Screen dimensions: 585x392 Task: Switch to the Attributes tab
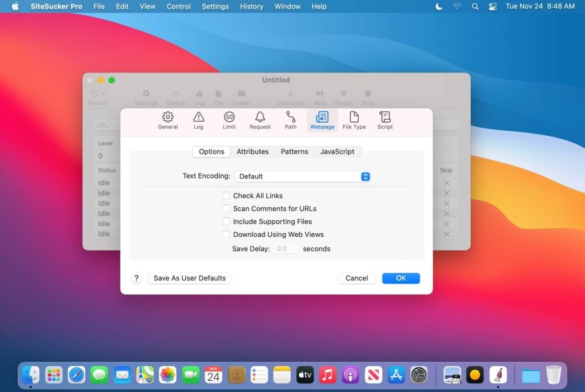click(x=253, y=151)
